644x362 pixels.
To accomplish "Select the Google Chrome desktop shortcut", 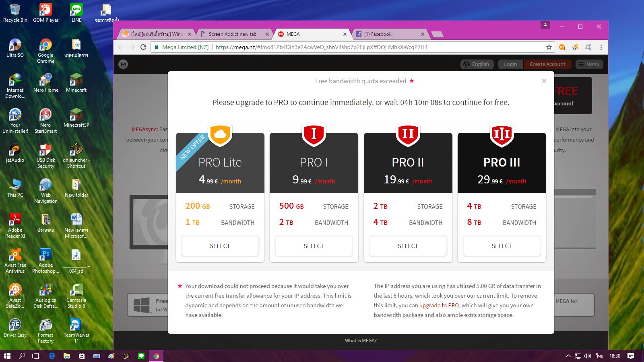I will [x=45, y=51].
